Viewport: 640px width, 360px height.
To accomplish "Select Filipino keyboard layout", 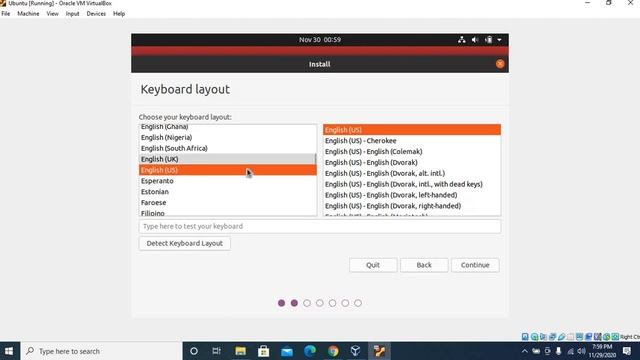I will pyautogui.click(x=227, y=212).
